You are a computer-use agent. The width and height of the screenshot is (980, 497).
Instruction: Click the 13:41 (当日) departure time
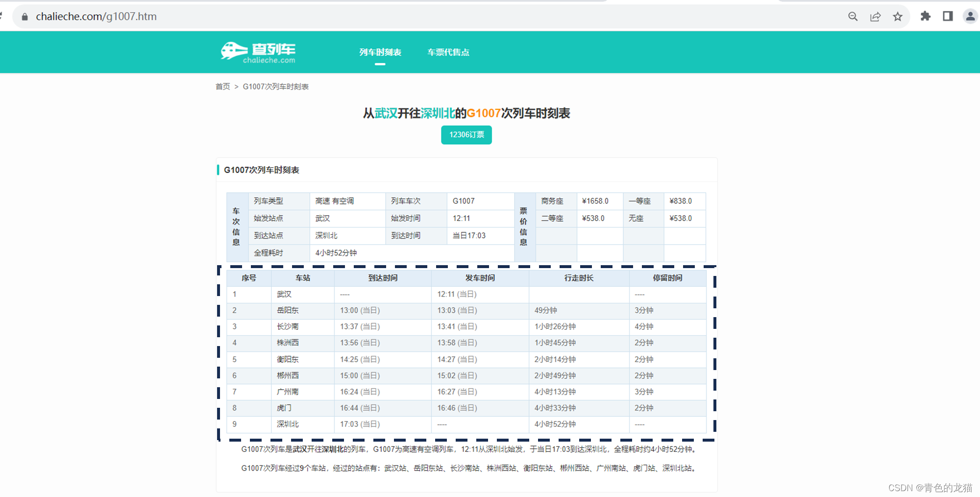click(x=457, y=326)
